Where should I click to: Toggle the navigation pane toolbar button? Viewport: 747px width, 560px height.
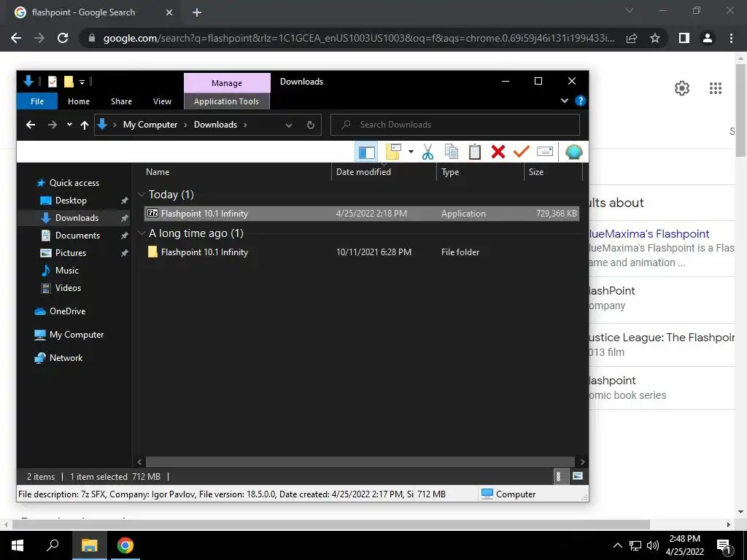click(366, 152)
